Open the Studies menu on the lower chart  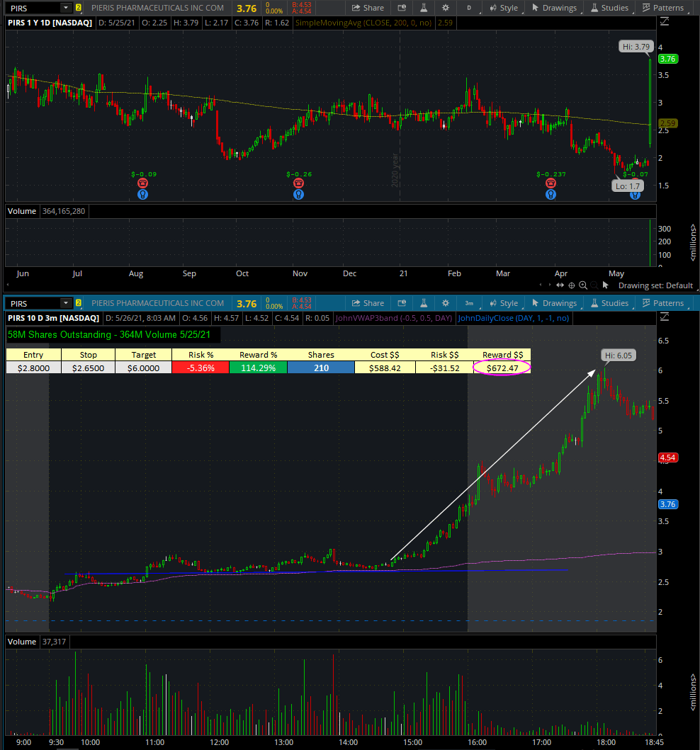[x=609, y=302]
